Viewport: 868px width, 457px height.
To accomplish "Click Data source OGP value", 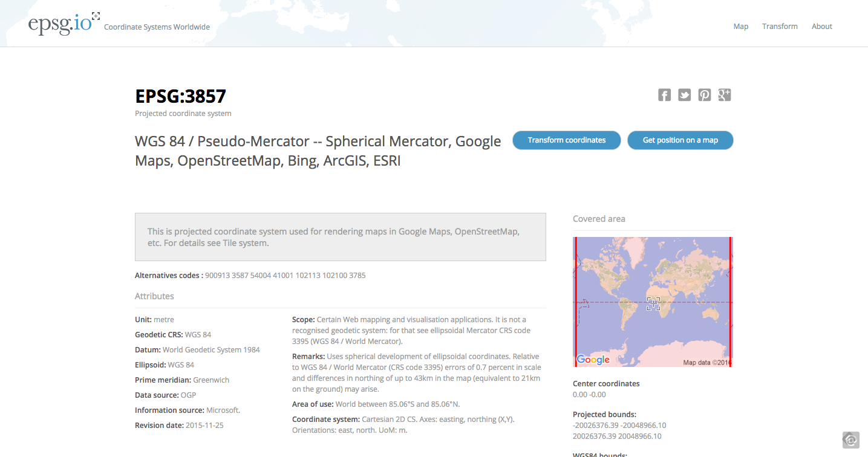I will [x=188, y=395].
